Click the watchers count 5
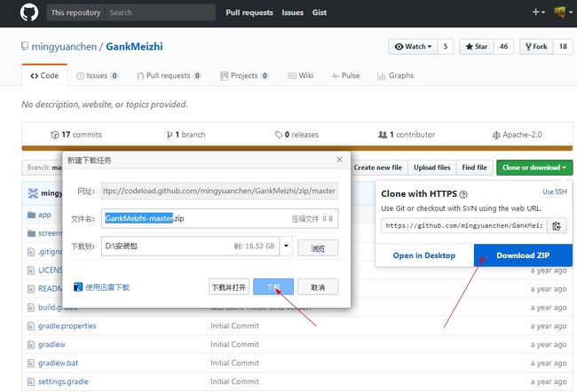The image size is (577, 392). pyautogui.click(x=446, y=47)
